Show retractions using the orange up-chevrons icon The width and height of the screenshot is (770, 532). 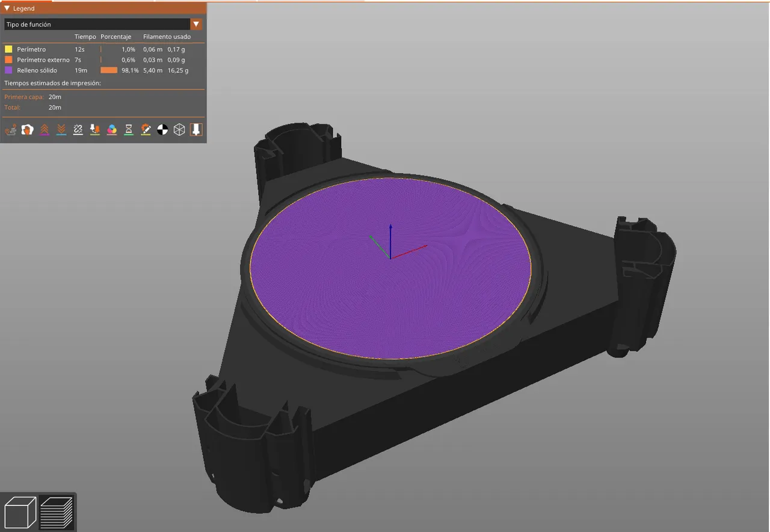(44, 129)
